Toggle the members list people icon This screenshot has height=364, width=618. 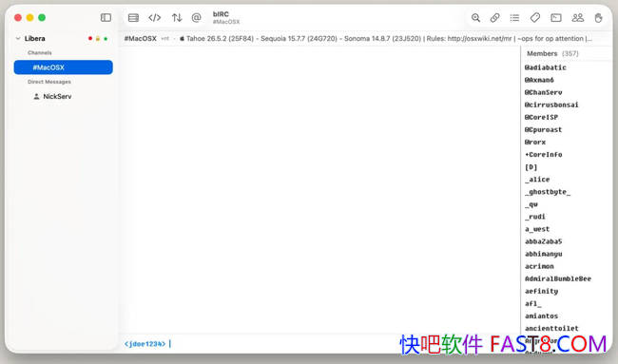pos(578,18)
